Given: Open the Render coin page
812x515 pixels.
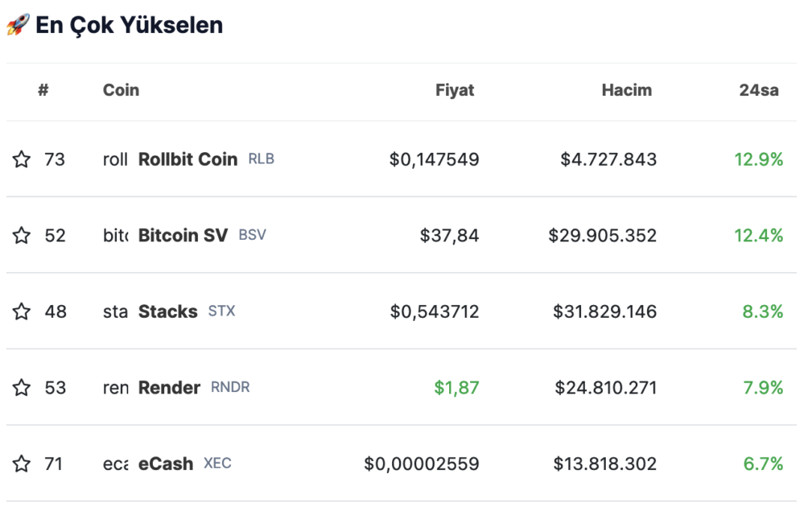Looking at the screenshot, I should [169, 387].
